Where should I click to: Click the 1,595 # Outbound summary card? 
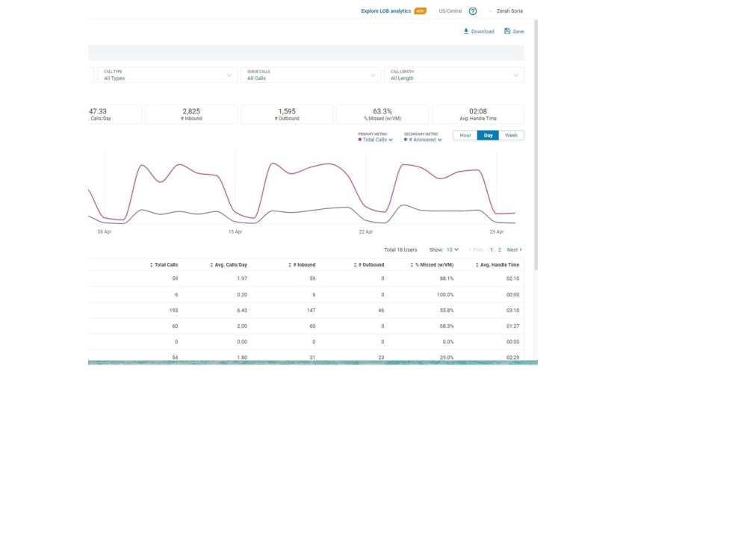click(287, 114)
